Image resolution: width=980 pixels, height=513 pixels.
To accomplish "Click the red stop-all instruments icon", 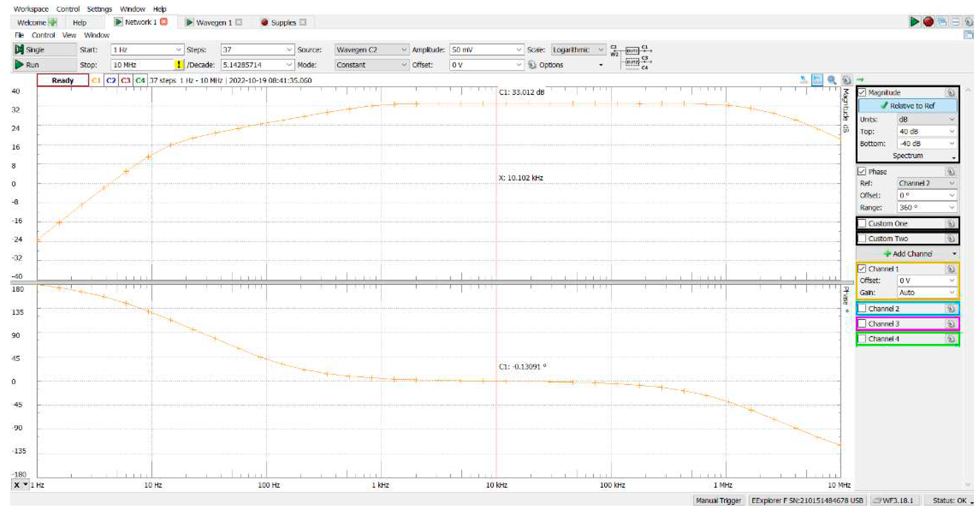I will [x=928, y=22].
